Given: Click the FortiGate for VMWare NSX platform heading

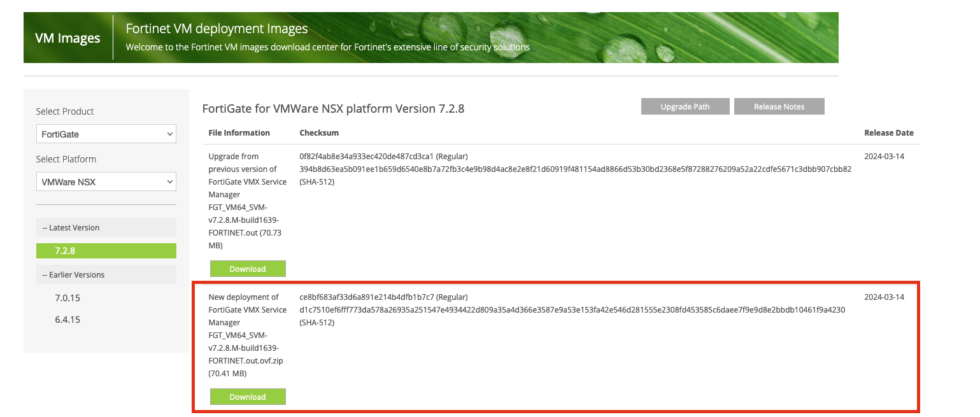Looking at the screenshot, I should click(x=333, y=108).
